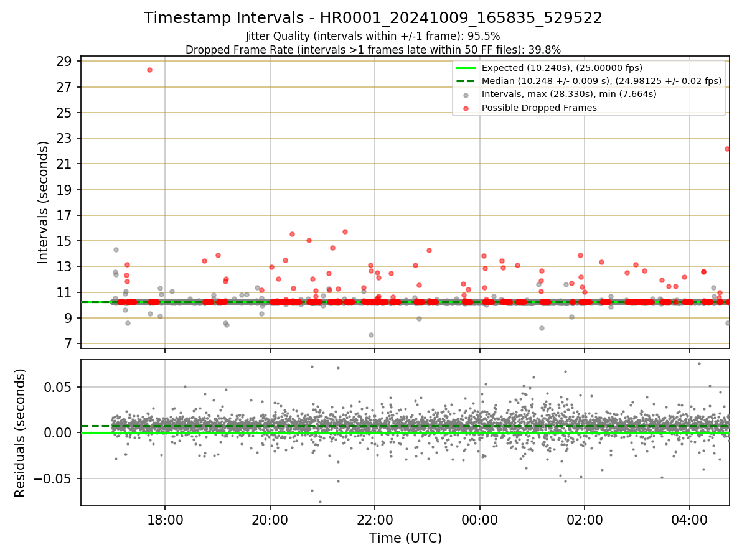Image resolution: width=747 pixels, height=560 pixels.
Task: Click the dashed dark green line sample in the legend
Action: point(466,82)
